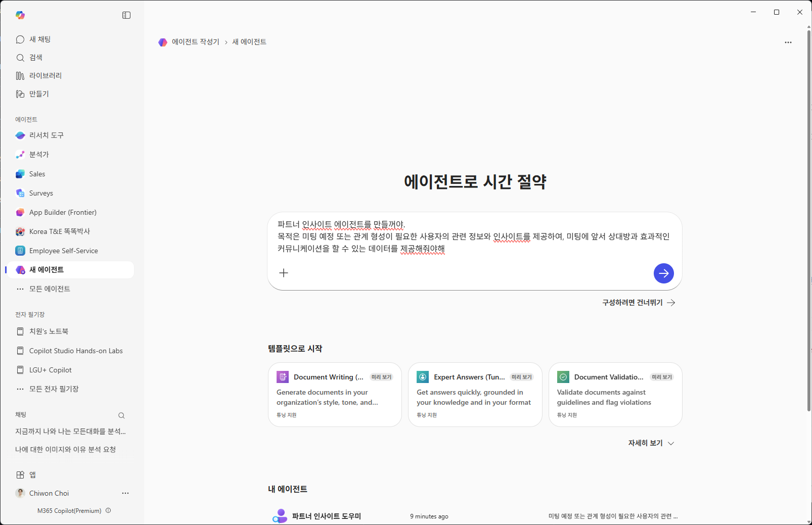Screen dimensions: 812x525
Task: Expand 자세히 보기 to see more templates
Action: click(651, 443)
